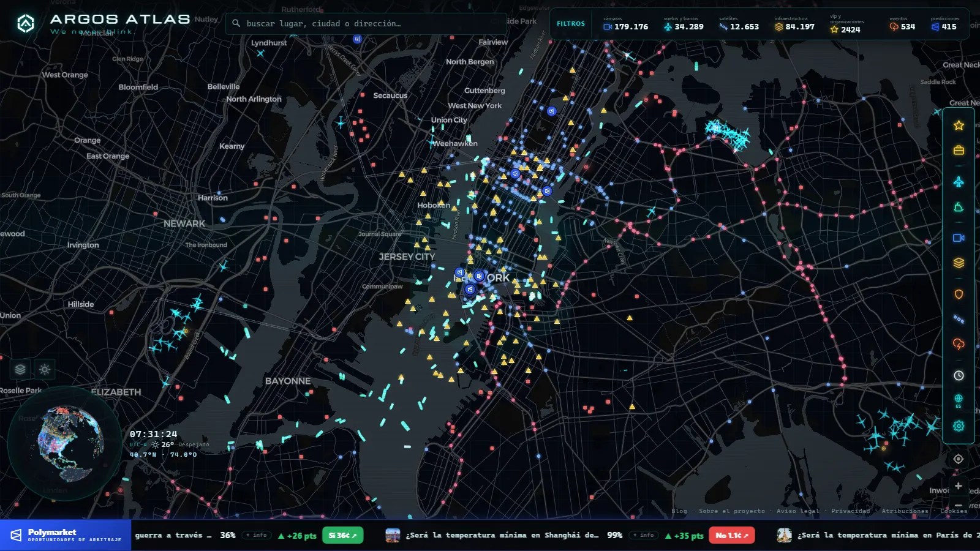Open the briefcase organizations icon in sidebar
980x551 pixels.
[x=959, y=150]
